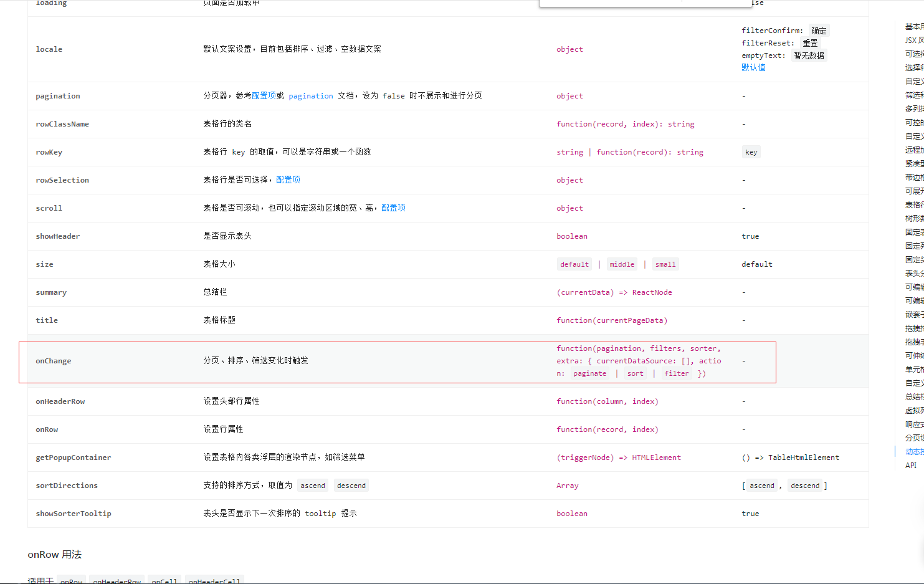Image resolution: width=924 pixels, height=584 pixels.
Task: Open the 配置项 link in the scroll row
Action: (393, 208)
